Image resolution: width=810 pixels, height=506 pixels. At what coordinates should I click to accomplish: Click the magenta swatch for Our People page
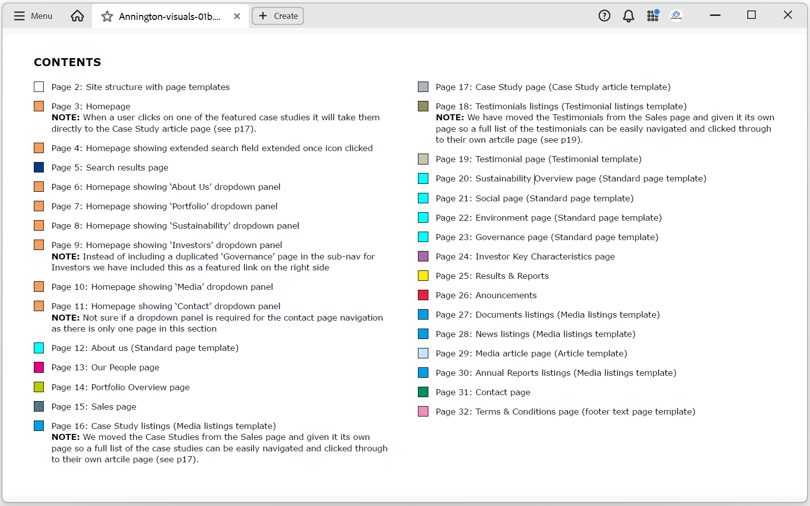pos(39,368)
